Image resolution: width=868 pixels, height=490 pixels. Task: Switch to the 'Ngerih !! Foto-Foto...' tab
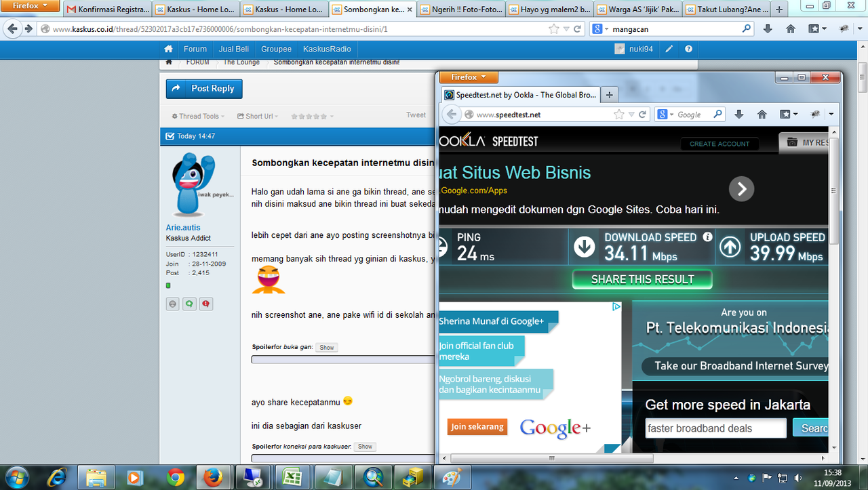[x=460, y=10]
